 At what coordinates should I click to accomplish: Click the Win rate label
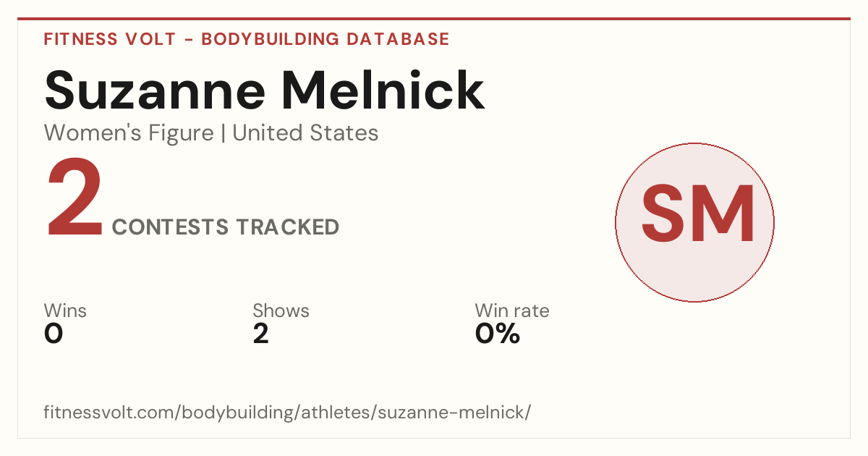click(512, 311)
